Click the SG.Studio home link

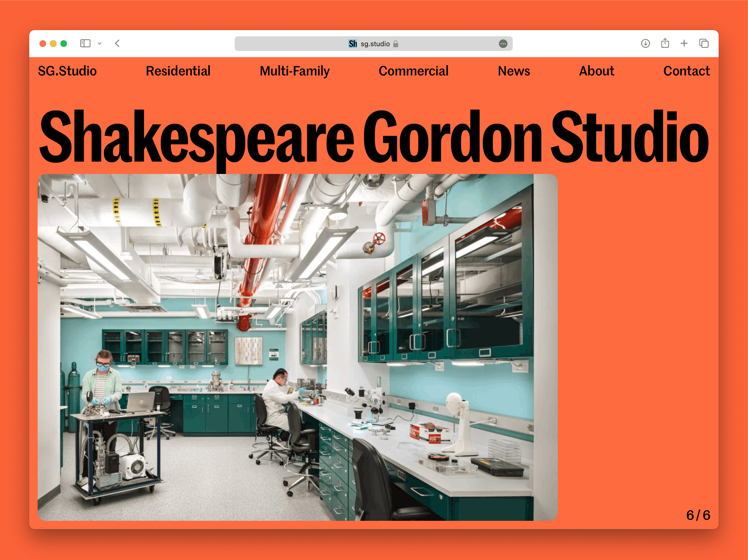[x=67, y=71]
